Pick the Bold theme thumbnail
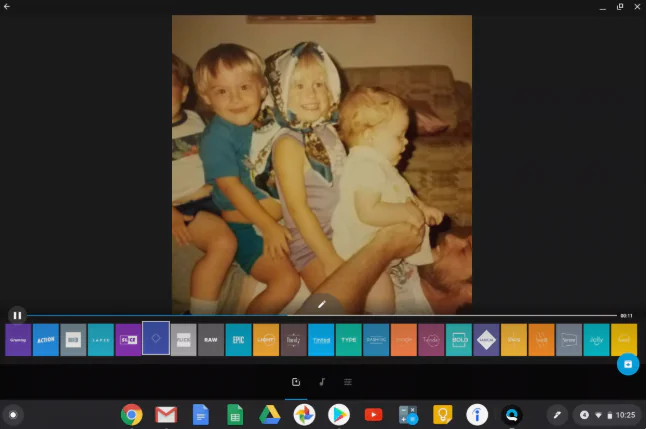 (x=458, y=340)
